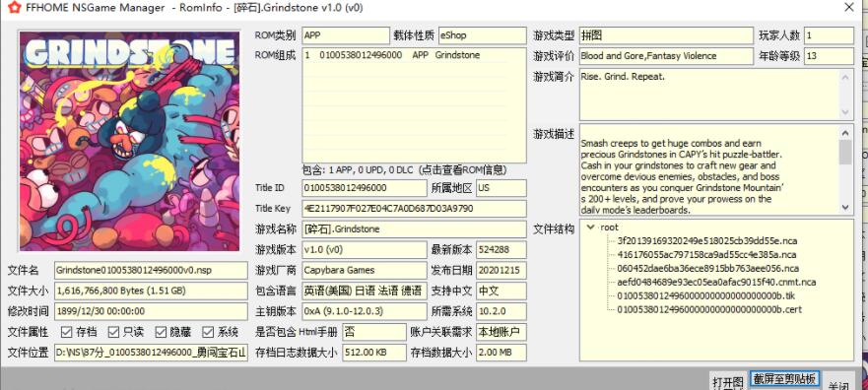This screenshot has height=390, width=868.
Task: Click scroll-up arrow of 游戏简介 box
Action: pyautogui.click(x=845, y=78)
